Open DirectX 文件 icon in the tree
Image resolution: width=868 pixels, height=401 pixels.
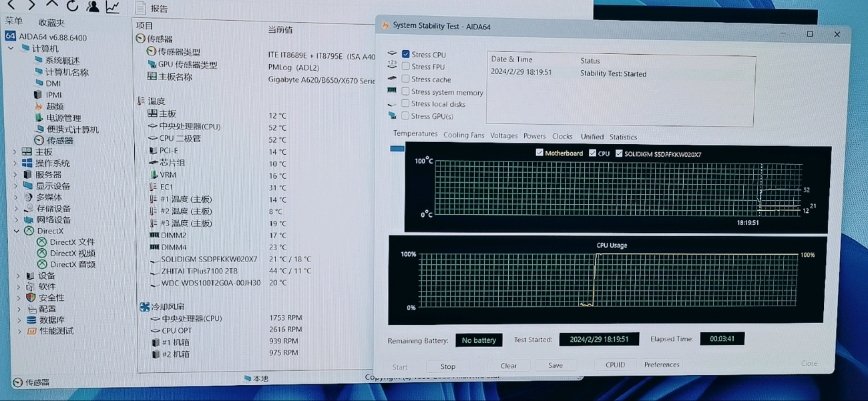point(41,242)
